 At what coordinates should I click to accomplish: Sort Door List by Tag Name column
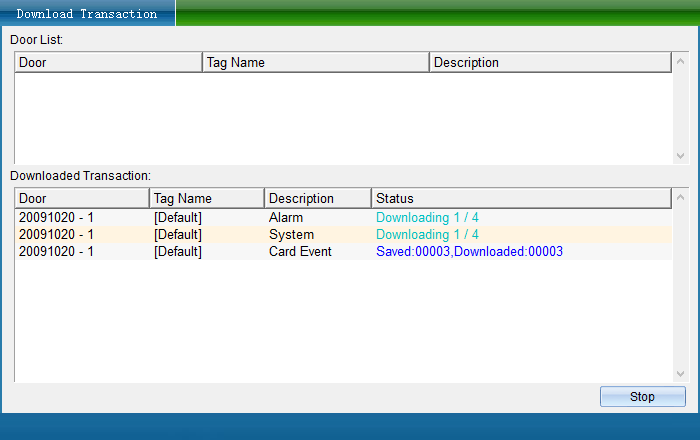[315, 63]
